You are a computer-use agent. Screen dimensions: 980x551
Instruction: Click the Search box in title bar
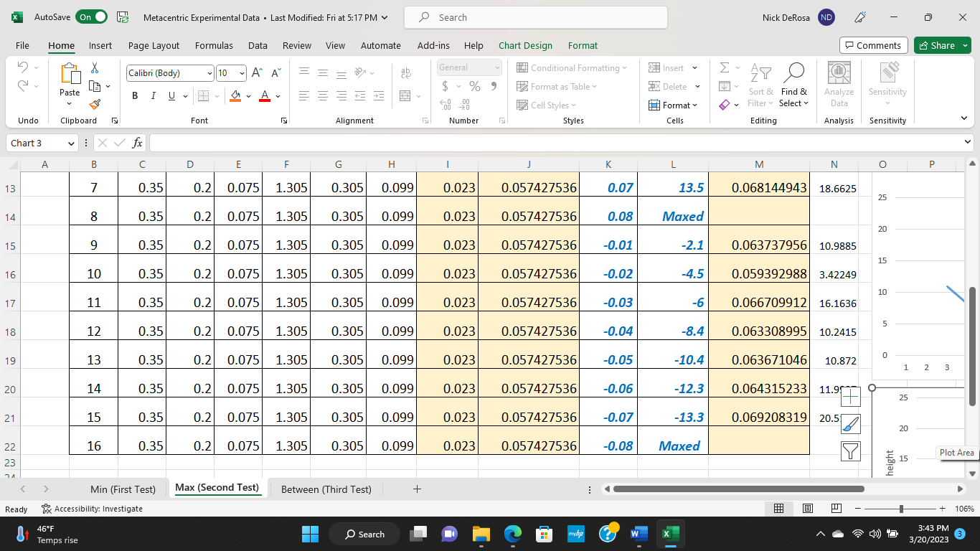(x=536, y=17)
